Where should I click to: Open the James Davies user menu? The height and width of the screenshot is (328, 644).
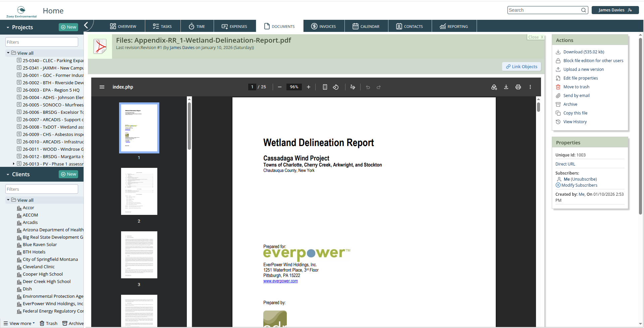pyautogui.click(x=615, y=10)
